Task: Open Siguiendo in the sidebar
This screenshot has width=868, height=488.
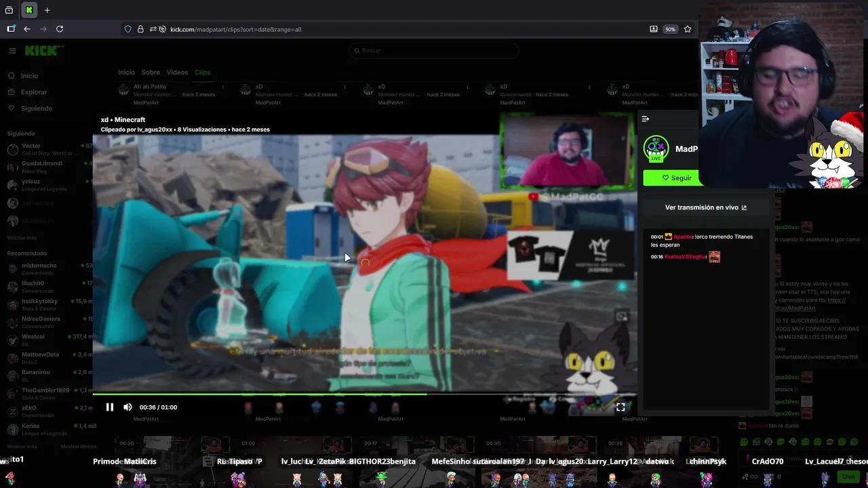Action: click(x=36, y=108)
